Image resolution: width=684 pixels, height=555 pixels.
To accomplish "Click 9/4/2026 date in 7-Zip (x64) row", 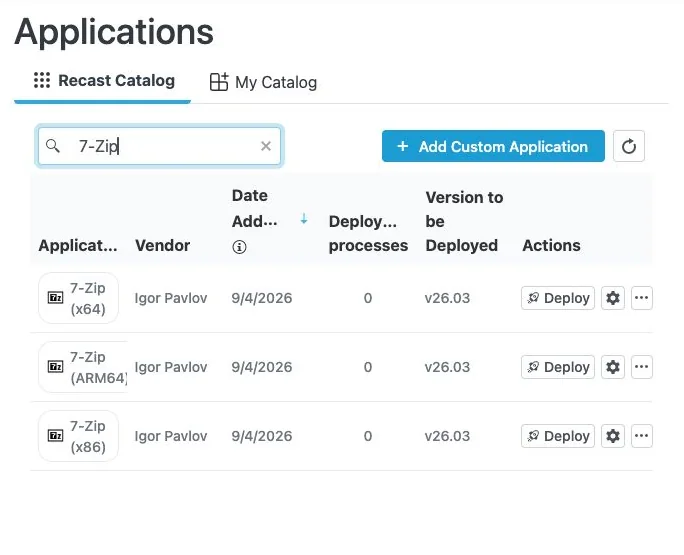I will (262, 298).
